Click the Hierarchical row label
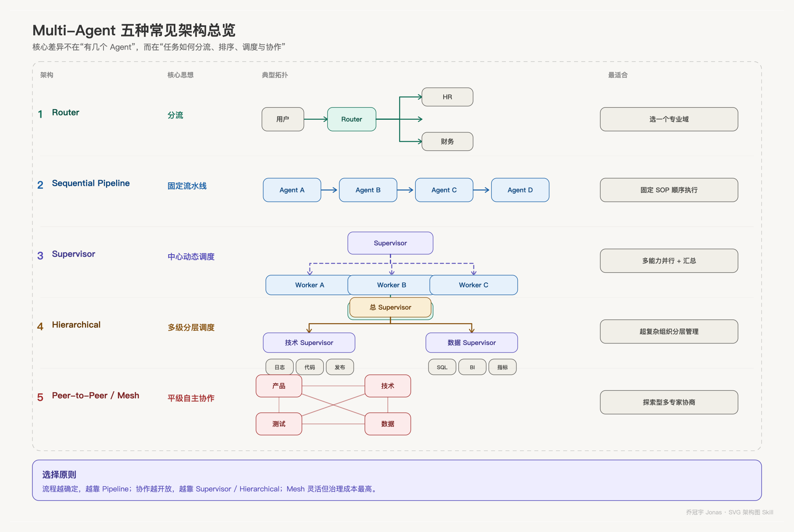 (76, 325)
